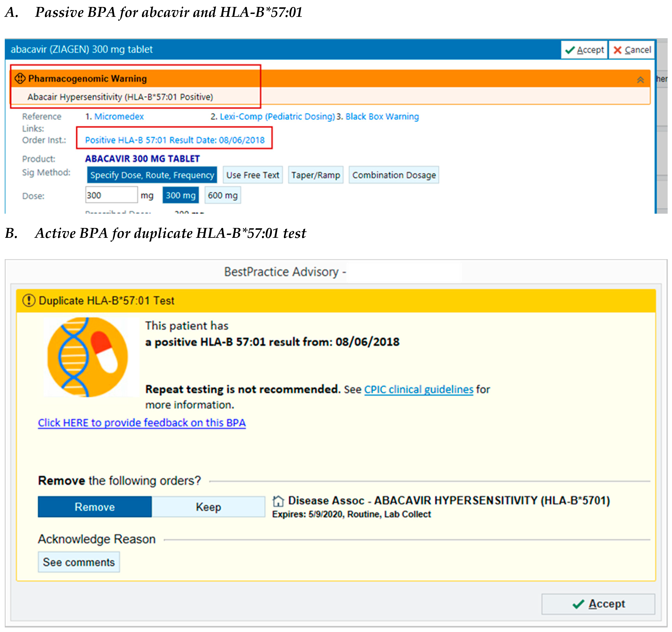Image resolution: width=672 pixels, height=632 pixels.
Task: Click Accept in the BestPractice Advisory dialog
Action: coord(598,604)
